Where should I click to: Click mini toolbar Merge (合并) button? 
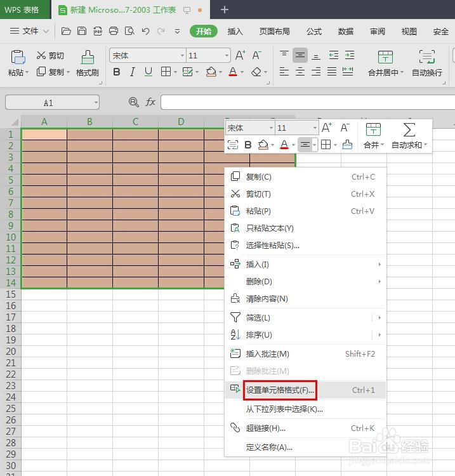tap(373, 136)
